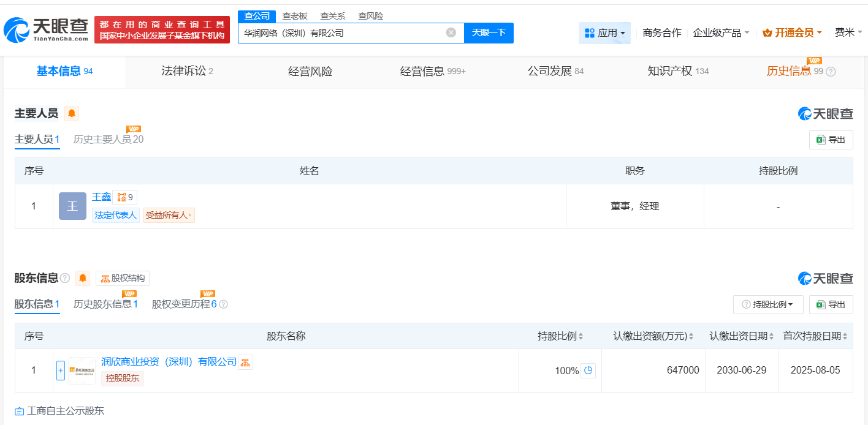868x425 pixels.
Task: Open relation graph icon beside 润欣商业投资
Action: pos(246,362)
